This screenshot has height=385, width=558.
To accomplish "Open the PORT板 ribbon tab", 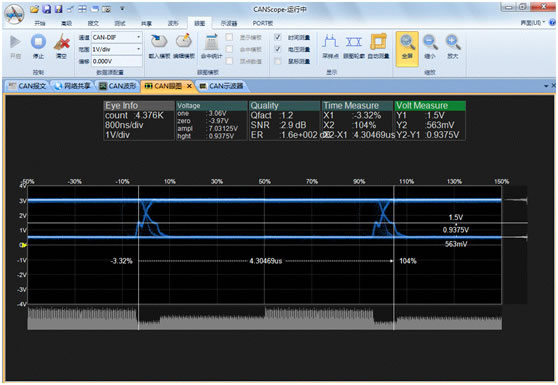I will [x=263, y=23].
